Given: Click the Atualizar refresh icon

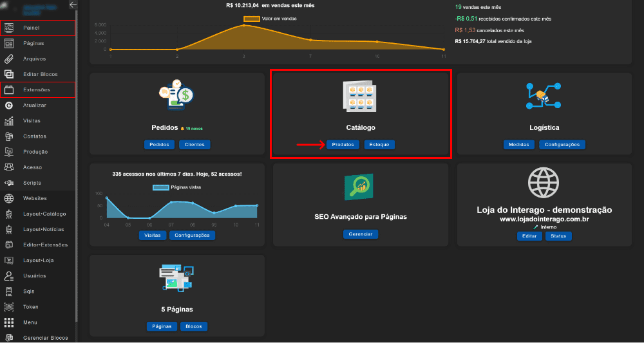Looking at the screenshot, I should [x=9, y=105].
